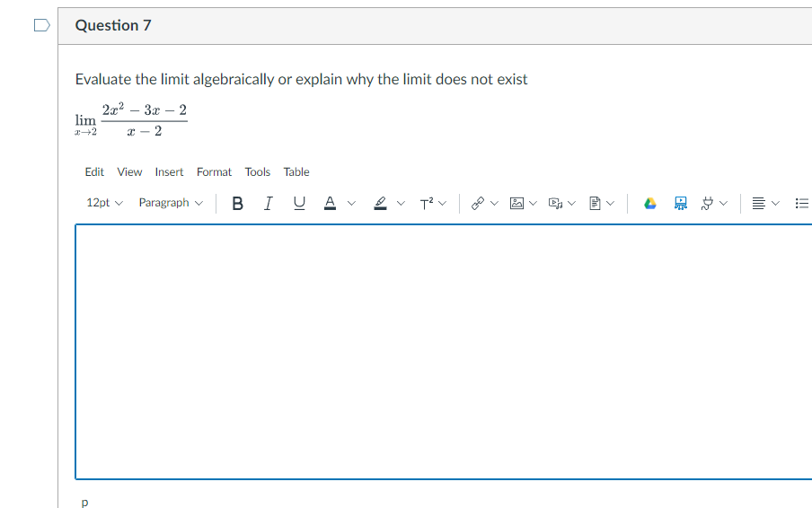Click the limit expression formula

coord(131,120)
